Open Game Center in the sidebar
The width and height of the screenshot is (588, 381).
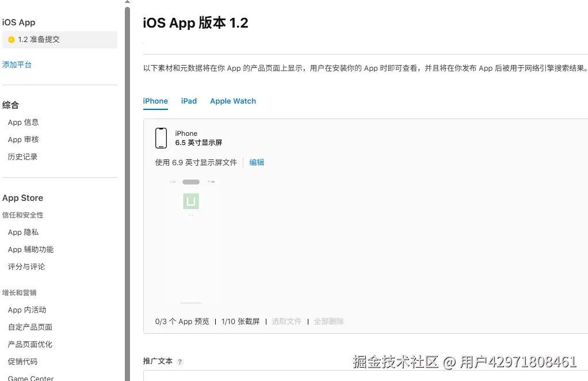pos(30,378)
